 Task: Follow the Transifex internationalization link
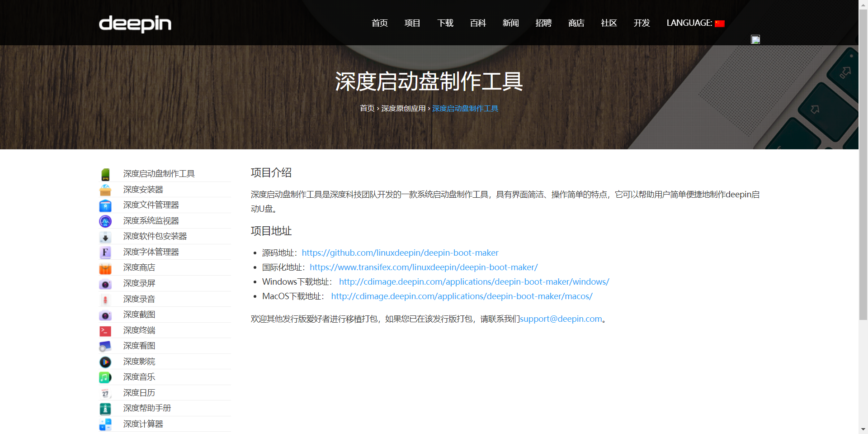click(x=424, y=267)
